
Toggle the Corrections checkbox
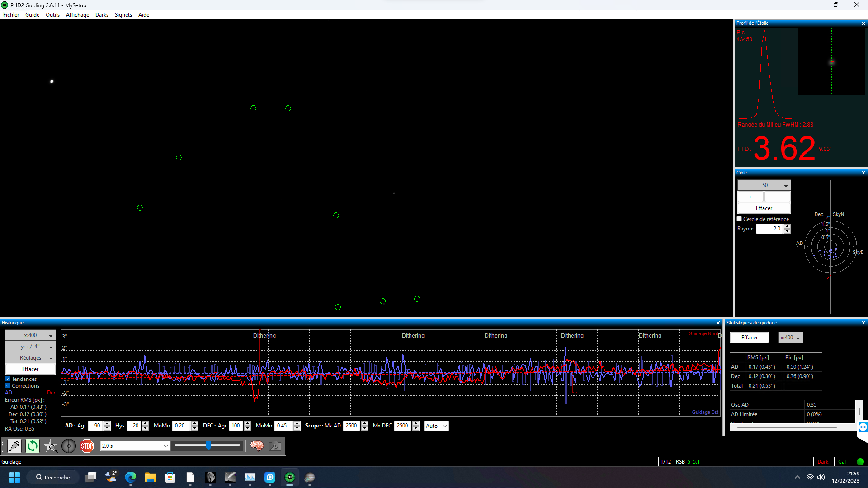pyautogui.click(x=8, y=386)
